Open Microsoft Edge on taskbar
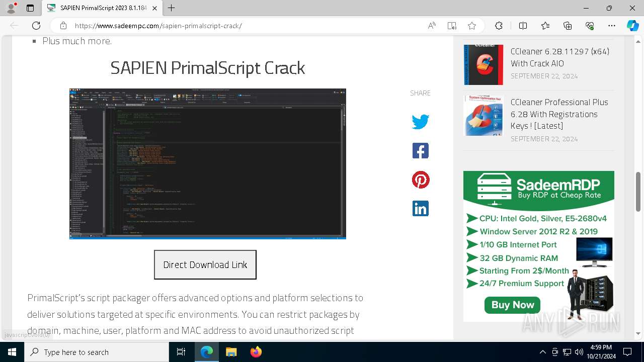Viewport: 644px width, 362px height. point(207,352)
